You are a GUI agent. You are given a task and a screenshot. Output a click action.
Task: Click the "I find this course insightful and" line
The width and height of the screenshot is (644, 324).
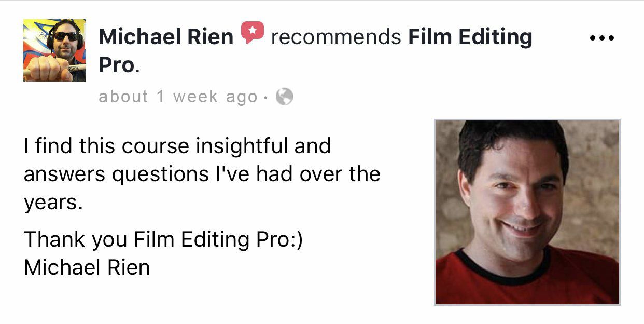pyautogui.click(x=177, y=146)
